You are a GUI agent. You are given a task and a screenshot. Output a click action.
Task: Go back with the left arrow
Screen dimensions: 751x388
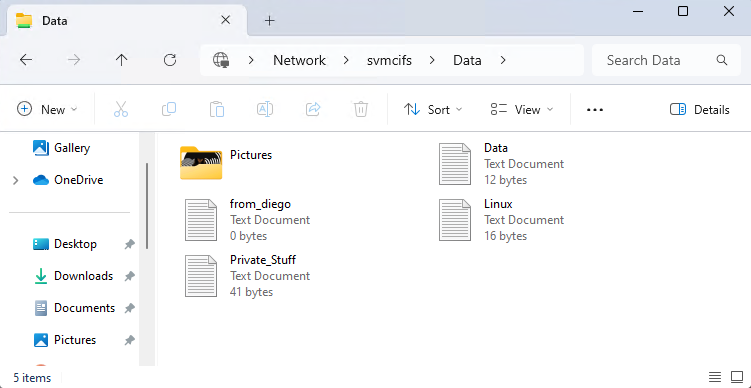point(26,60)
